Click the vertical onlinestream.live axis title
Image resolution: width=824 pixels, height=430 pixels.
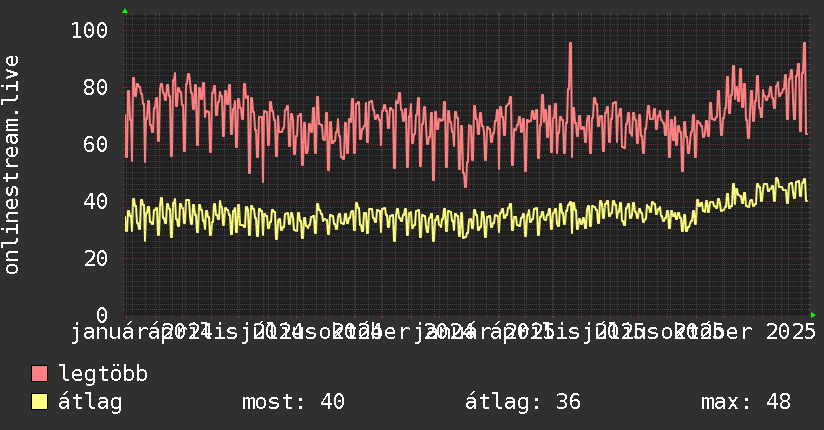[x=11, y=165]
